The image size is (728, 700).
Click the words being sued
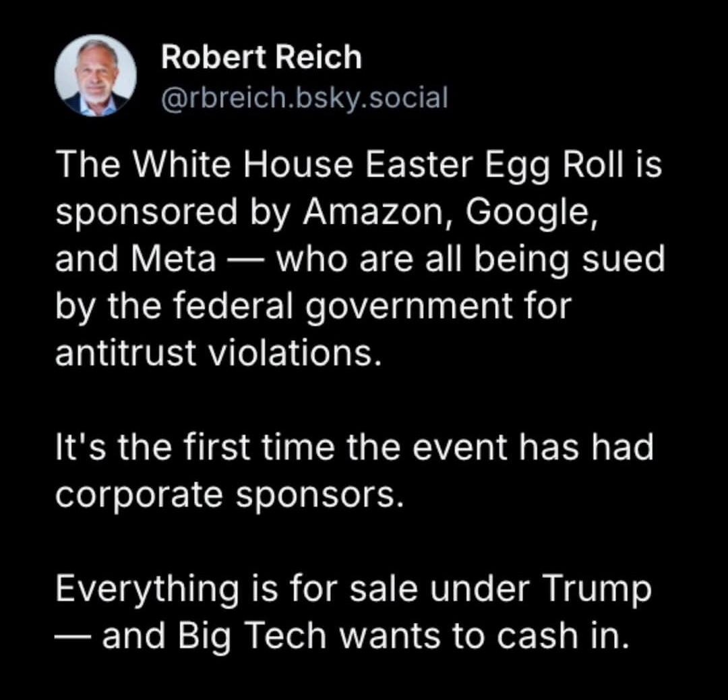[x=570, y=259]
